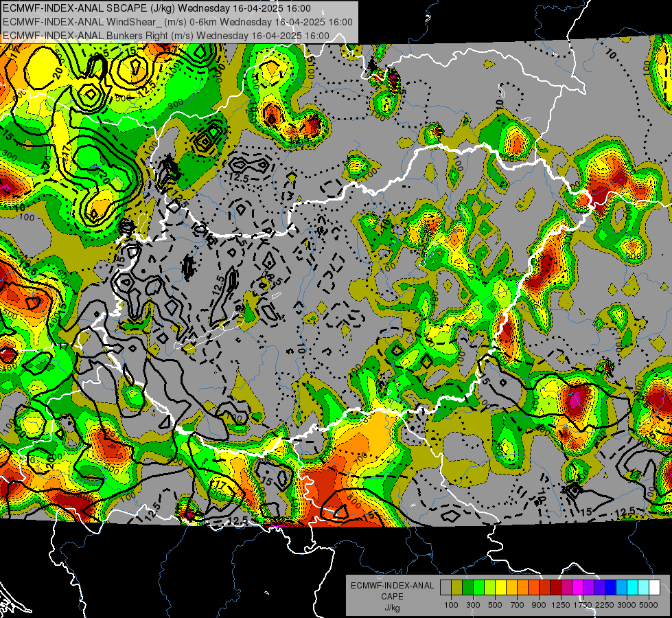Click the 1750 label on the legend
This screenshot has width=672, height=618.
(583, 605)
